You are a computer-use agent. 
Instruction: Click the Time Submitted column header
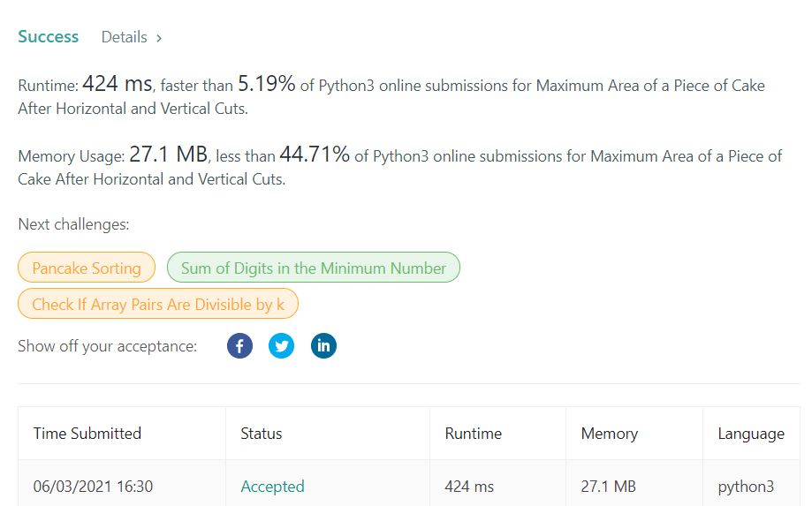tap(87, 433)
